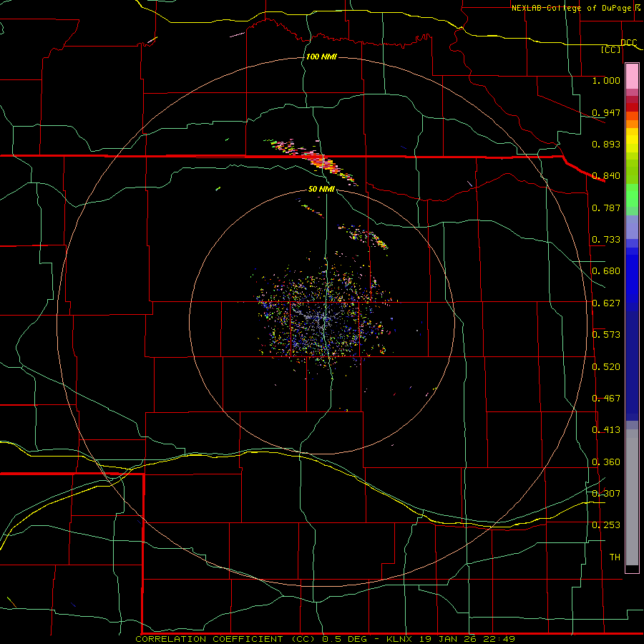Select the 0.680 scale value
Screen dimensions: 644x644
pos(606,271)
